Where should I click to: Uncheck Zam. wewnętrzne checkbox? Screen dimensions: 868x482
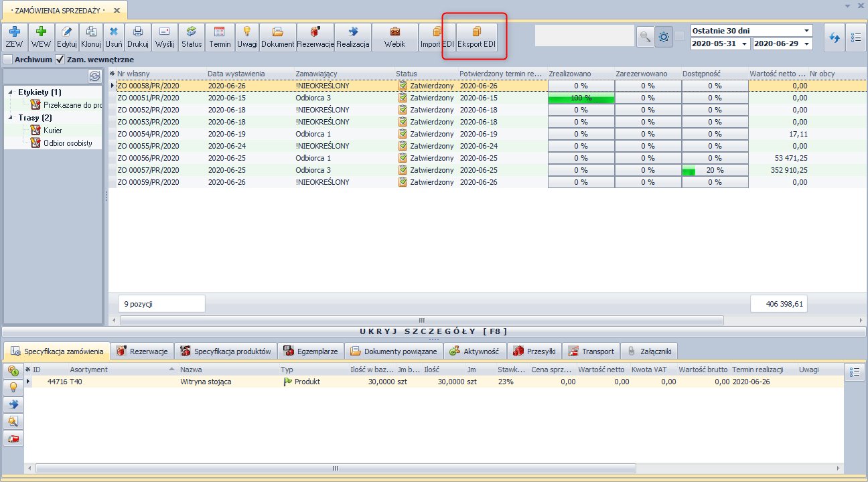coord(60,60)
